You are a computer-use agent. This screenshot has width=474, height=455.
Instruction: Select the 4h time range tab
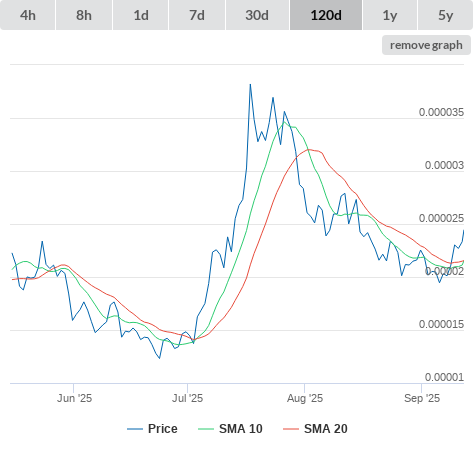coord(28,15)
